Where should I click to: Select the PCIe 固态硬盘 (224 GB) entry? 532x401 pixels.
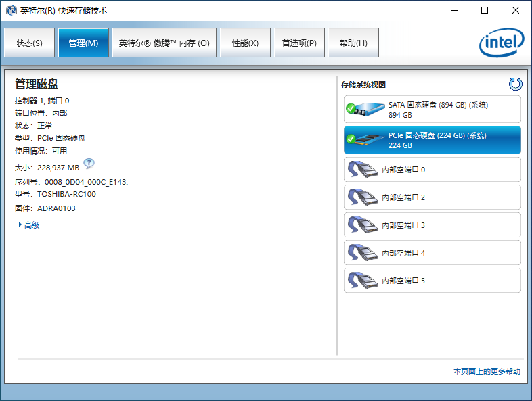pyautogui.click(x=433, y=140)
